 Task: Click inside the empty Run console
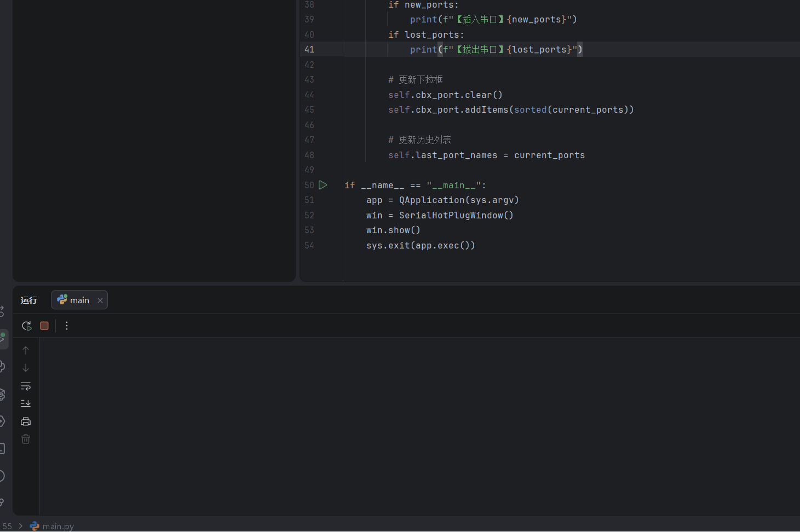click(x=419, y=426)
